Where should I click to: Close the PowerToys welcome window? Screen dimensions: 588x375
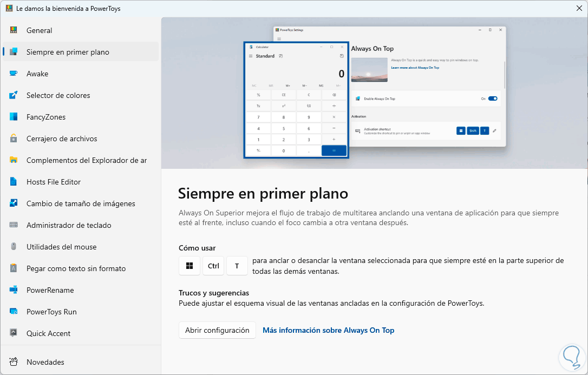pyautogui.click(x=579, y=8)
